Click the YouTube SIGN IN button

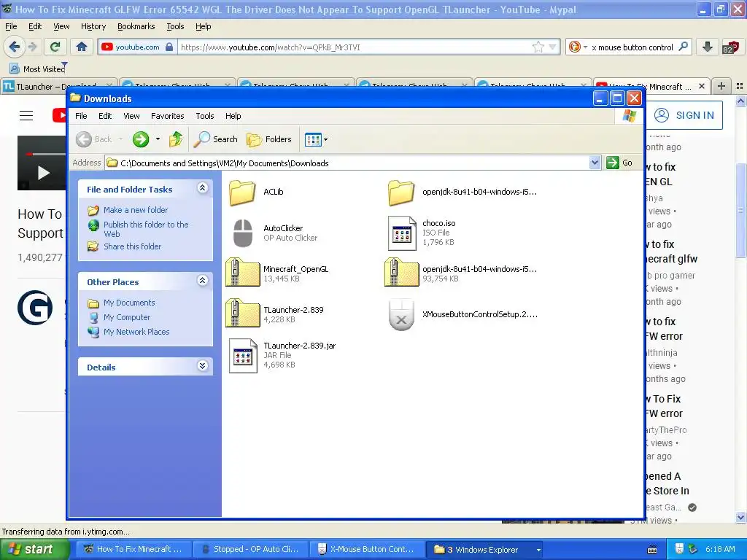click(x=684, y=115)
